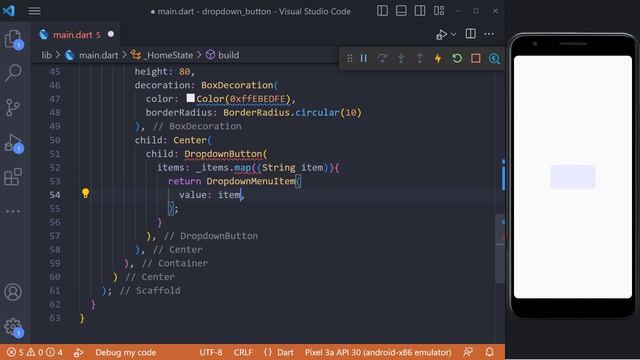Screen dimensions: 640x360
Task: Close the unsaved main.dart tab dot
Action: tap(111, 34)
